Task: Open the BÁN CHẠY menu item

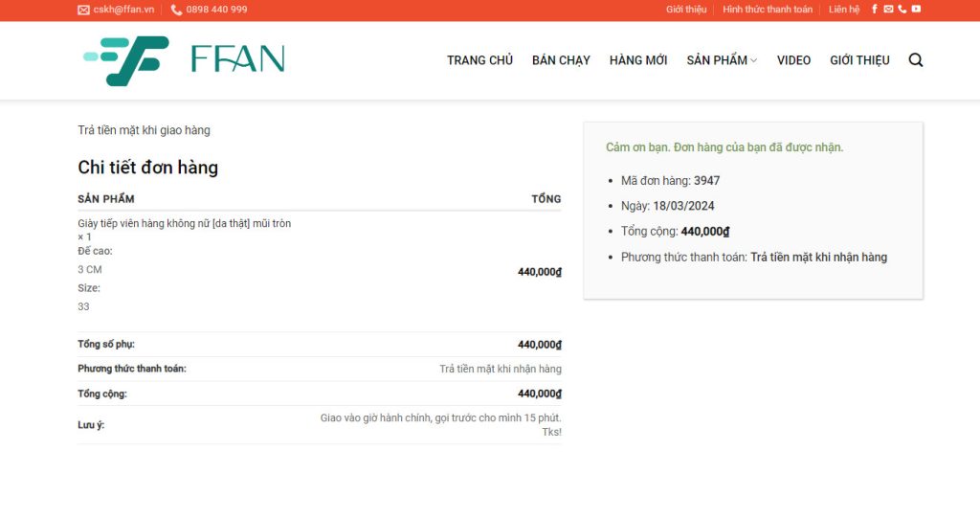Action: pos(561,60)
